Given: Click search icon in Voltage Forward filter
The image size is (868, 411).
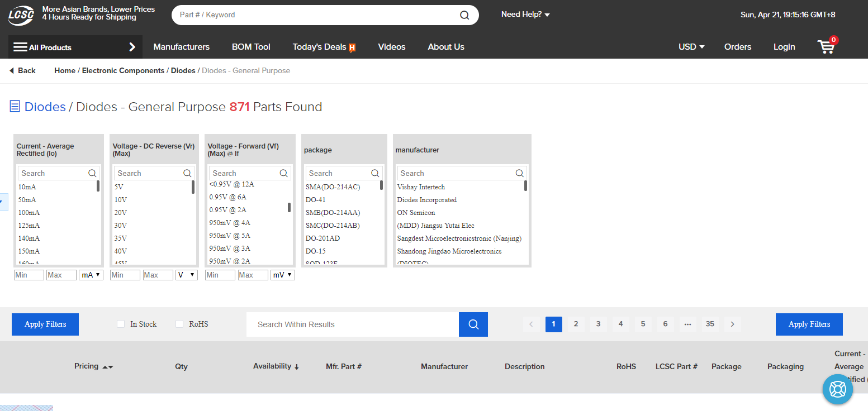Looking at the screenshot, I should (283, 173).
